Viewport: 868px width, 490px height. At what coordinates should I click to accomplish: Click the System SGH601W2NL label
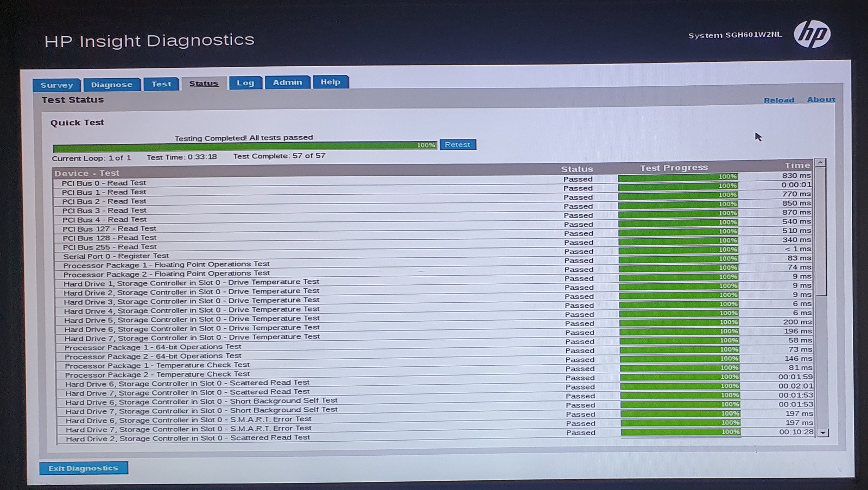click(x=735, y=35)
